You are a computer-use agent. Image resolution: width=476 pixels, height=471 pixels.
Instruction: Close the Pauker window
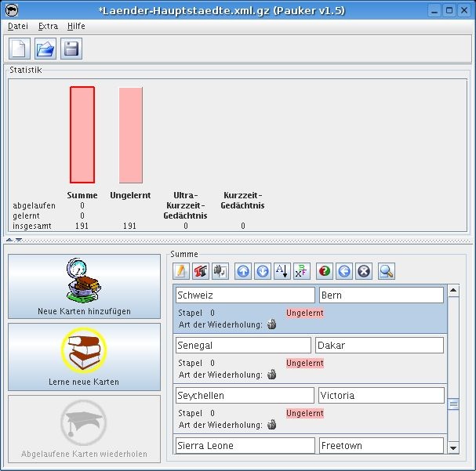(464, 11)
